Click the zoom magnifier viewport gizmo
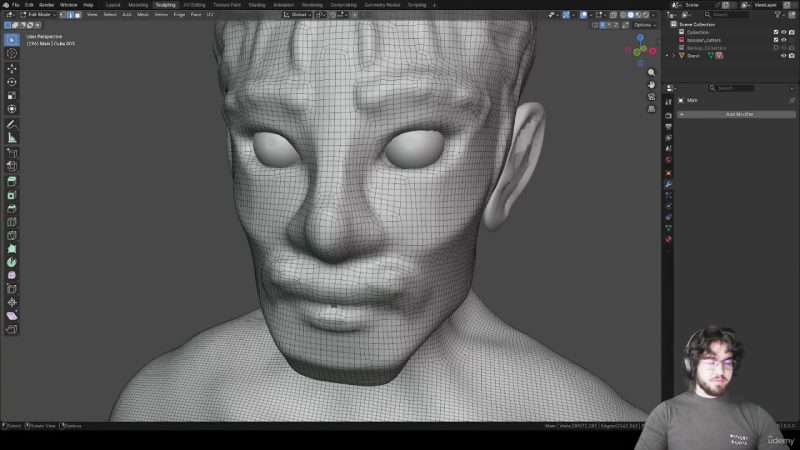This screenshot has height=450, width=800. [x=652, y=73]
